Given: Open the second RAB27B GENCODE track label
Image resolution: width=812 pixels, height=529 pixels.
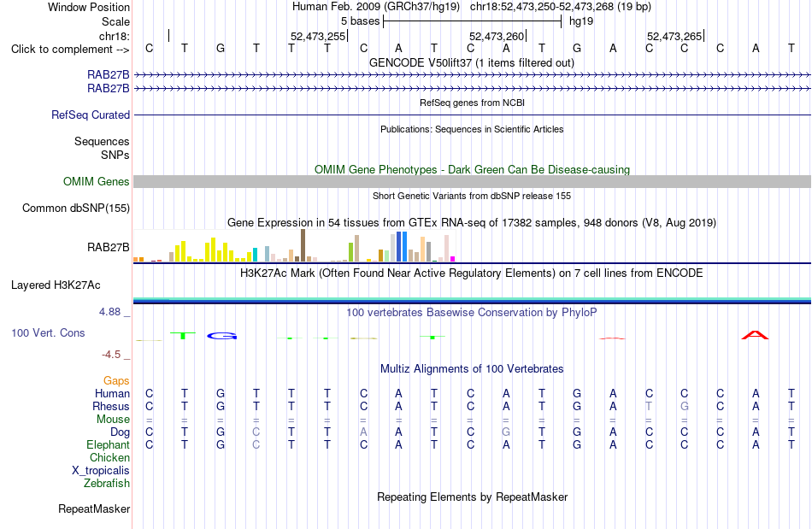Looking at the screenshot, I should click(x=109, y=89).
